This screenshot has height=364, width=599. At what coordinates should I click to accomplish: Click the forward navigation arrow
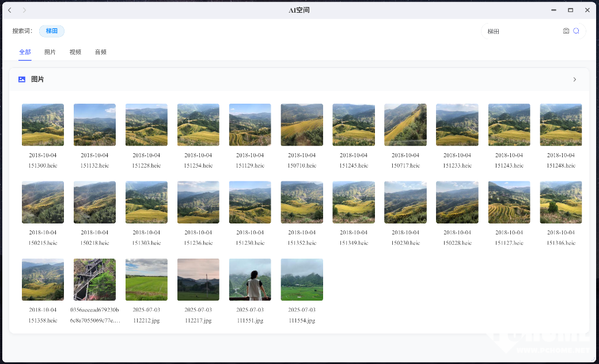click(x=24, y=10)
